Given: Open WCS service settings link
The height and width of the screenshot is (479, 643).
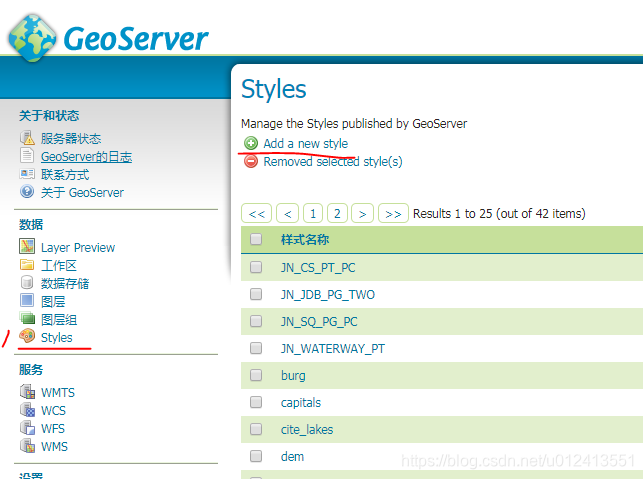Looking at the screenshot, I should (x=53, y=411).
